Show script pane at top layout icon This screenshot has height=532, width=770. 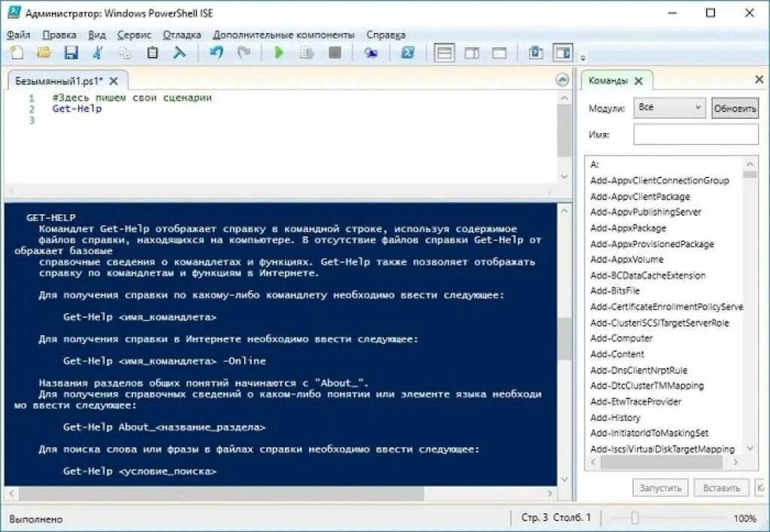[444, 53]
